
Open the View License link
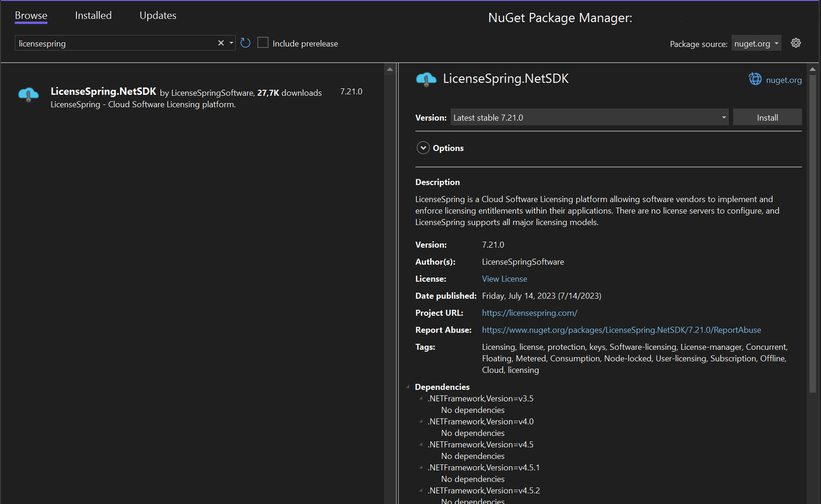[x=504, y=279]
